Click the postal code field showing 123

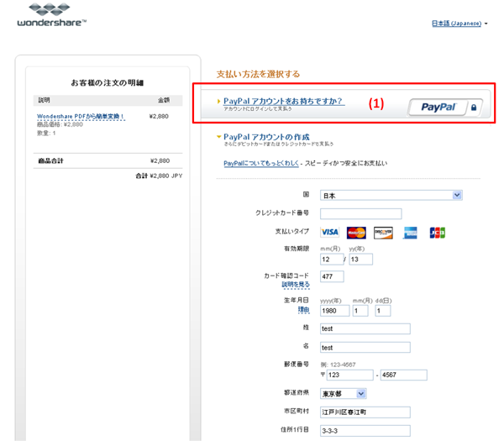click(349, 375)
